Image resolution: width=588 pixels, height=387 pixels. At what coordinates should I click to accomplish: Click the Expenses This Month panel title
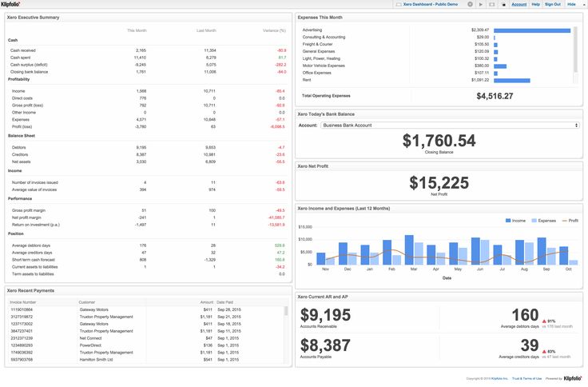coord(320,18)
